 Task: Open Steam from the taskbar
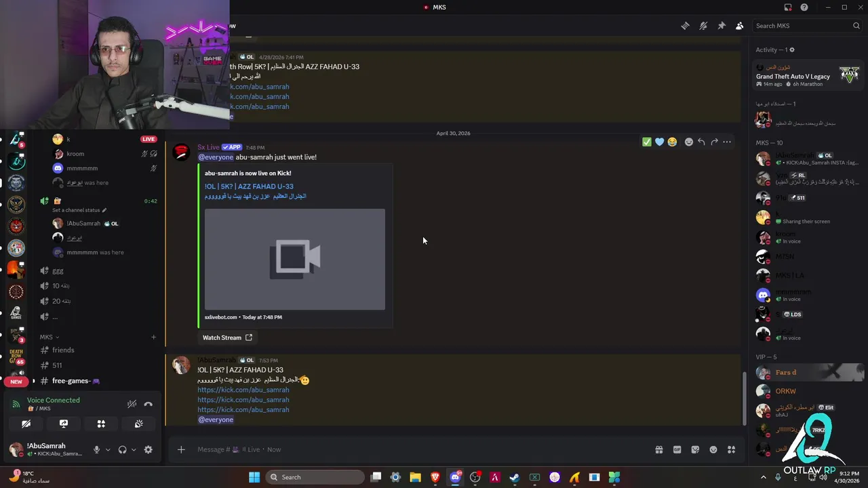pos(515,477)
